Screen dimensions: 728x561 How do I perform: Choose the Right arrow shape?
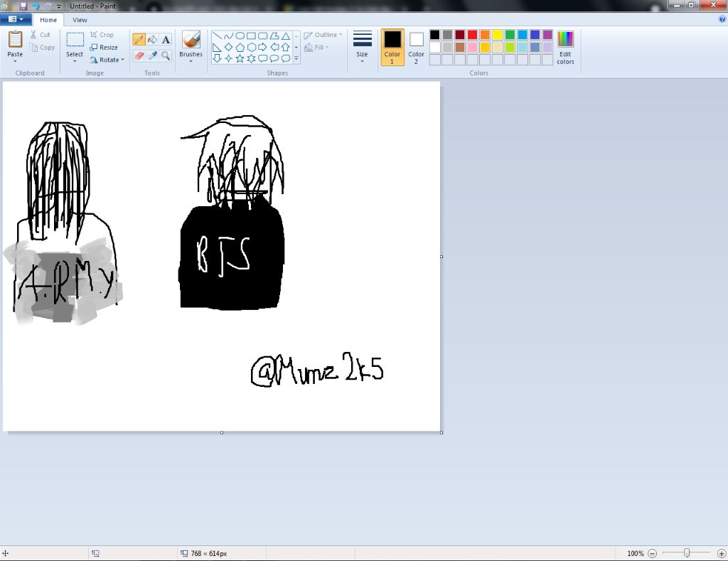coord(263,47)
